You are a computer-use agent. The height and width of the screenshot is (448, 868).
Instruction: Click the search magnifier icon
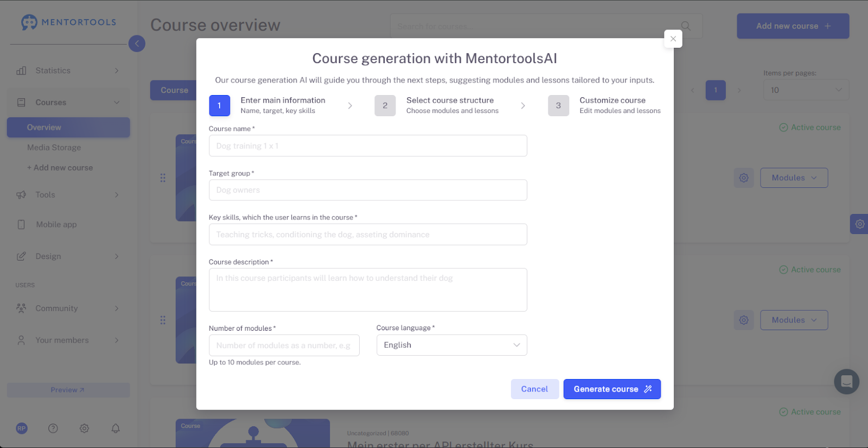pyautogui.click(x=686, y=26)
